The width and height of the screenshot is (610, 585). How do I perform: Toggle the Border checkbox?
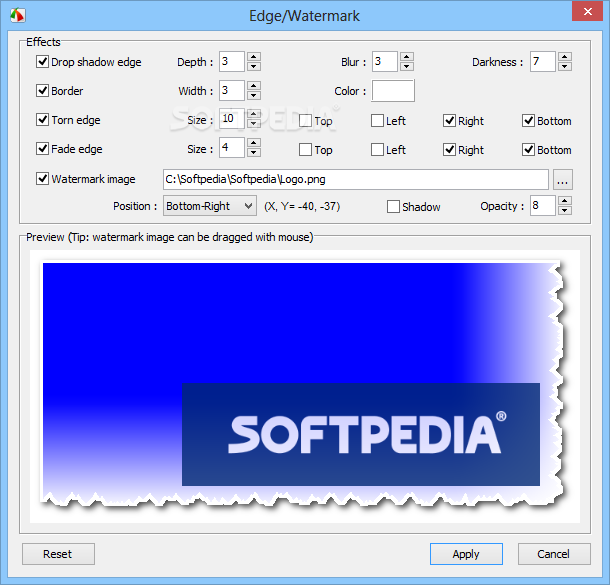pyautogui.click(x=42, y=90)
